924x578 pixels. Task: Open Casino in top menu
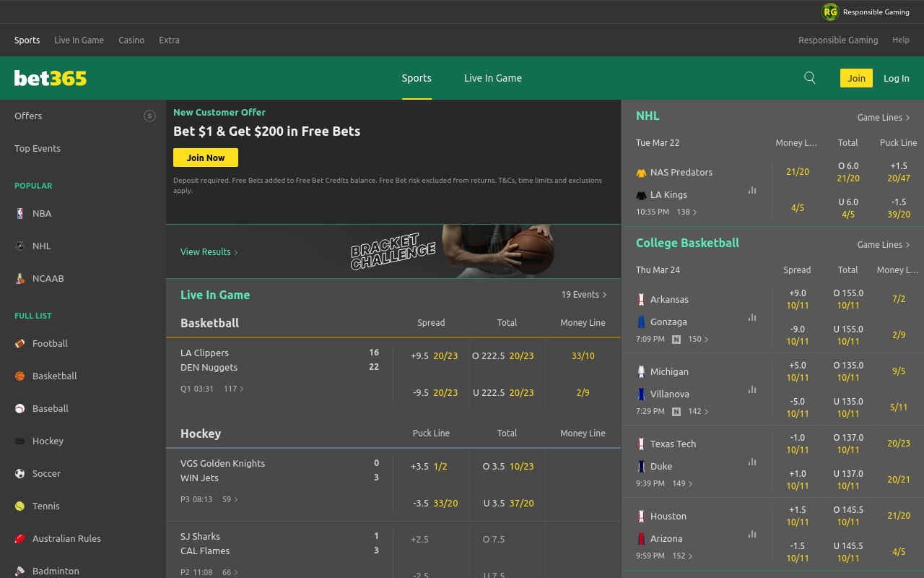(x=131, y=40)
